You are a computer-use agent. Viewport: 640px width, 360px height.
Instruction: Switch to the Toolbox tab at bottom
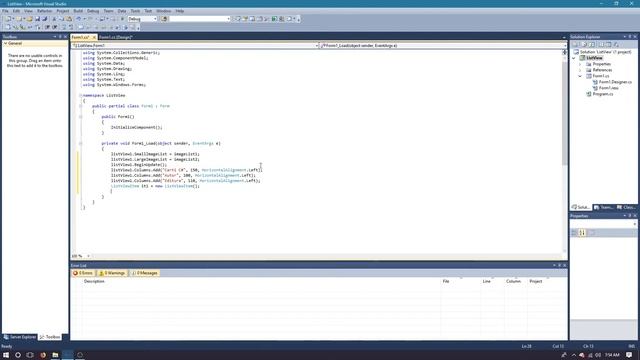pyautogui.click(x=50, y=337)
